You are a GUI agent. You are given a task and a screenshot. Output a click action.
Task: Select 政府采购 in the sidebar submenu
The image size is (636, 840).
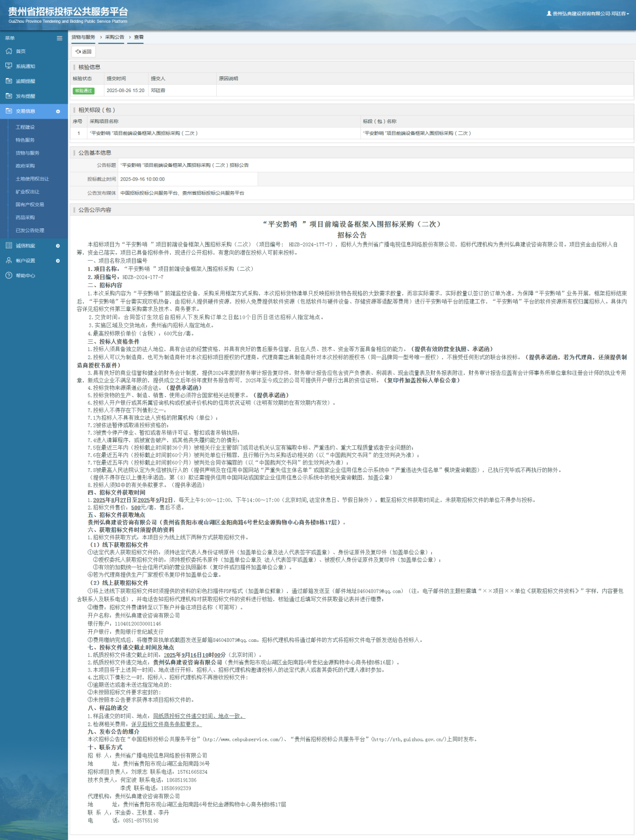point(25,166)
